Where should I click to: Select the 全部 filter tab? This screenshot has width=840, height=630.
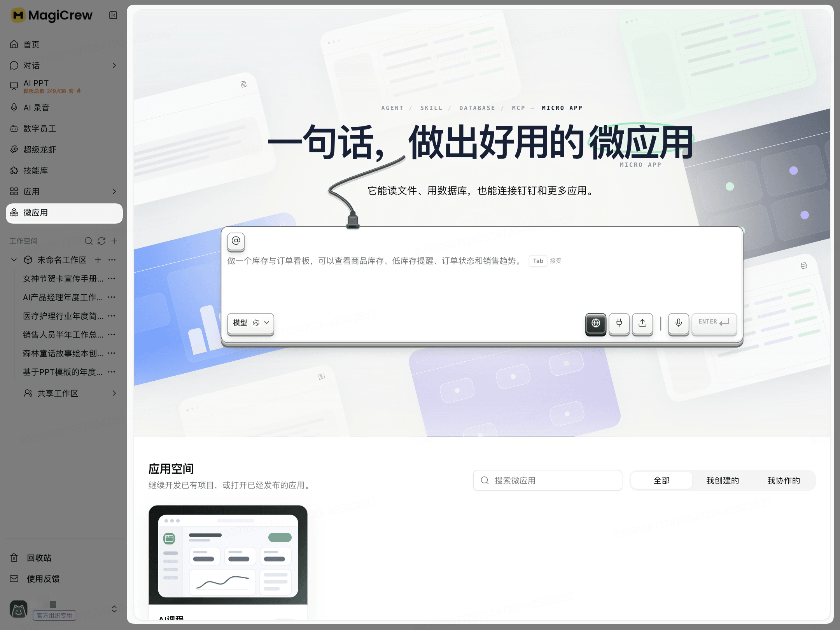click(661, 480)
